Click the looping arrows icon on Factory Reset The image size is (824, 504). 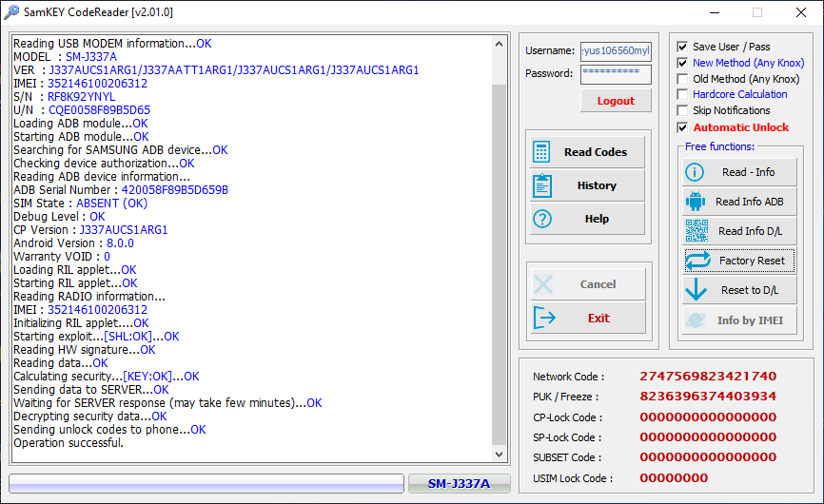pyautogui.click(x=697, y=261)
